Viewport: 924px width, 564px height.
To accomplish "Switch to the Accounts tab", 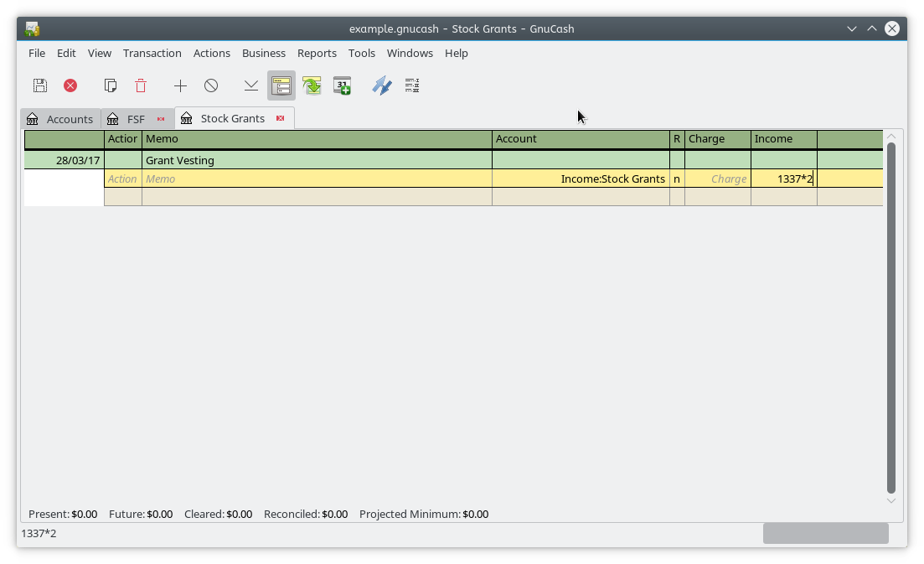I will 60,119.
